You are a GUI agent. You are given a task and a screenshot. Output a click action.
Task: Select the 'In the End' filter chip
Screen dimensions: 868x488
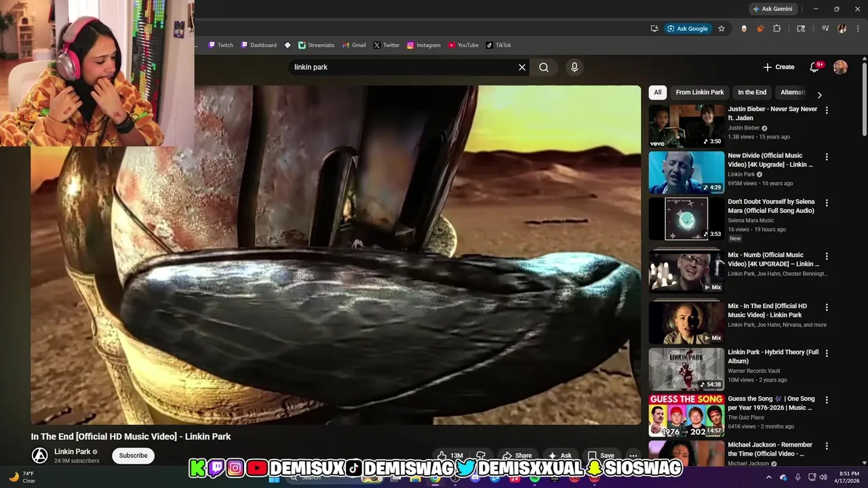(x=752, y=92)
